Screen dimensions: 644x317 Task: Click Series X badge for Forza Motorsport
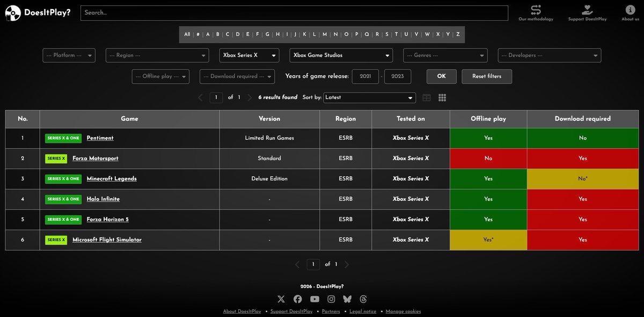(56, 158)
